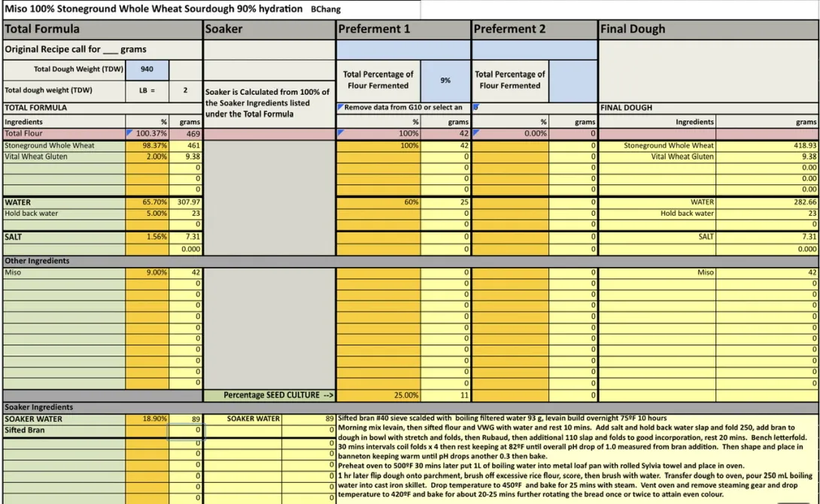The image size is (820, 504).
Task: Select the 'Total Formula' section header
Action: point(102,29)
